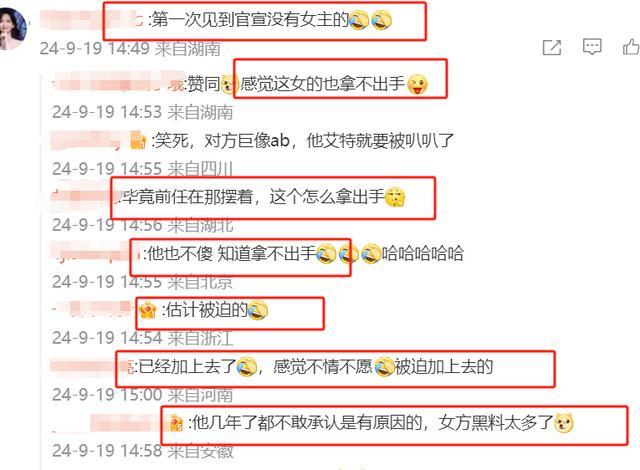The width and height of the screenshot is (640, 470).
Task: Click the crown badge before 估计被迫的
Action: click(x=148, y=310)
